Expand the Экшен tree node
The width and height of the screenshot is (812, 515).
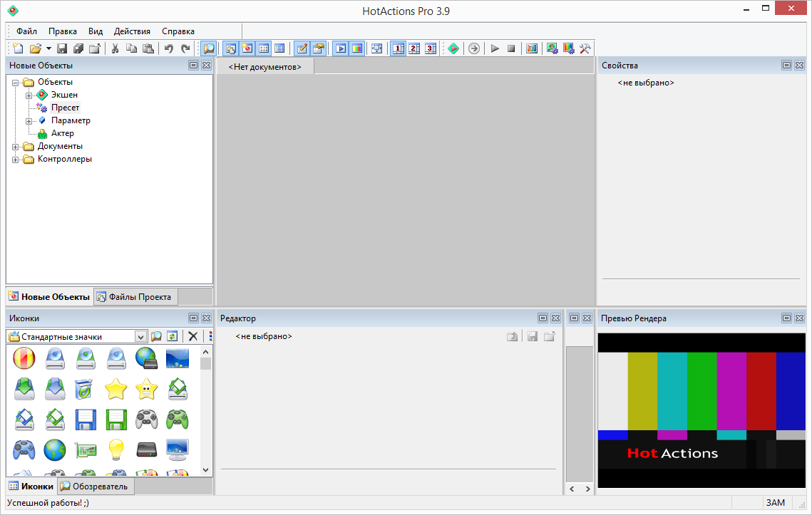pos(29,95)
